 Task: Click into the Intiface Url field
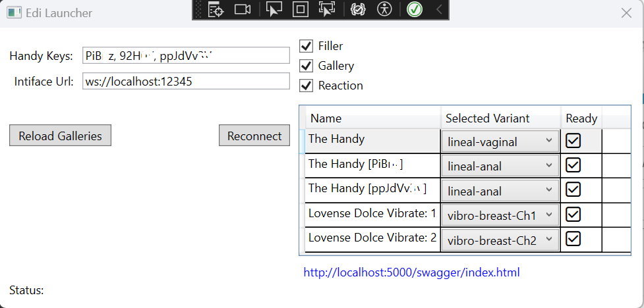[x=186, y=81]
